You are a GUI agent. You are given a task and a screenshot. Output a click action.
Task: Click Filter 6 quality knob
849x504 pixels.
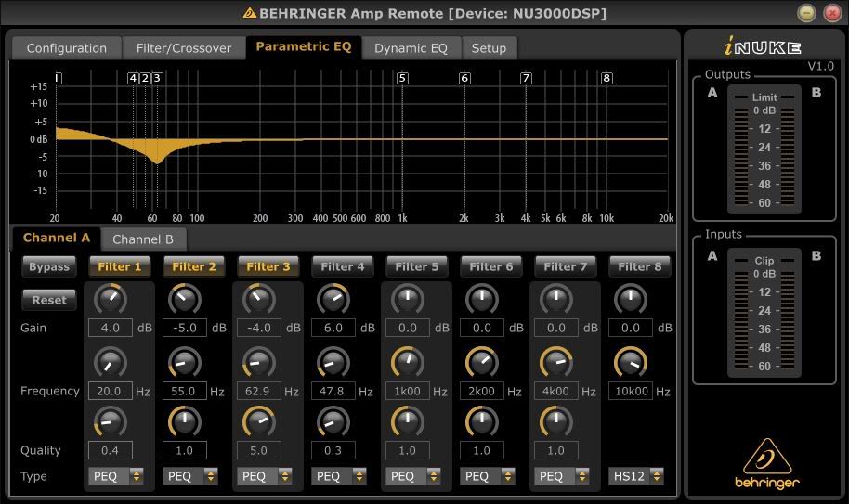click(481, 421)
